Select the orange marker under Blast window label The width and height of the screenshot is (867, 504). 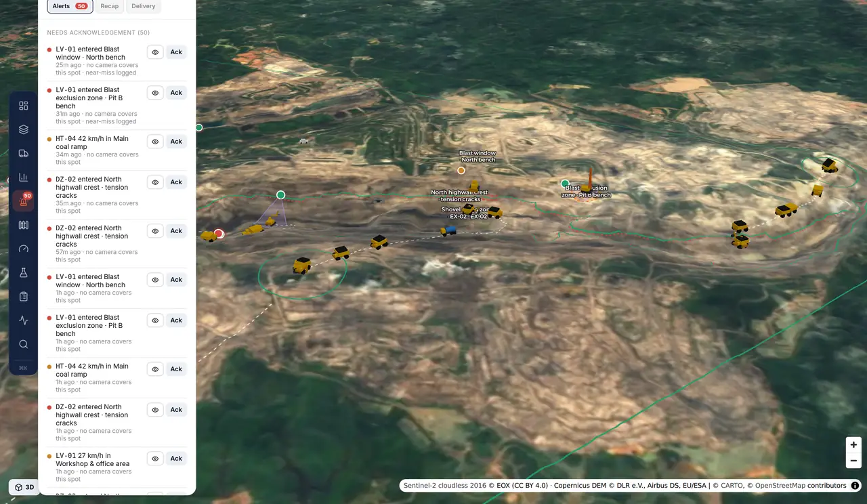tap(461, 170)
